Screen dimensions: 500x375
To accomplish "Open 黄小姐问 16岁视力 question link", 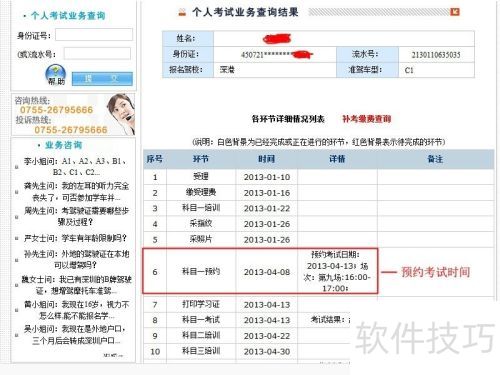I will (76, 310).
